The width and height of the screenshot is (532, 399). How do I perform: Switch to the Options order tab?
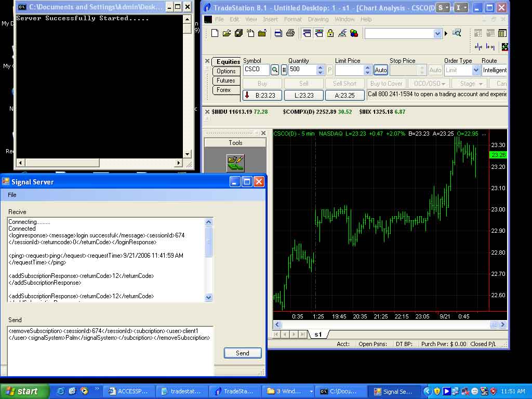point(226,71)
